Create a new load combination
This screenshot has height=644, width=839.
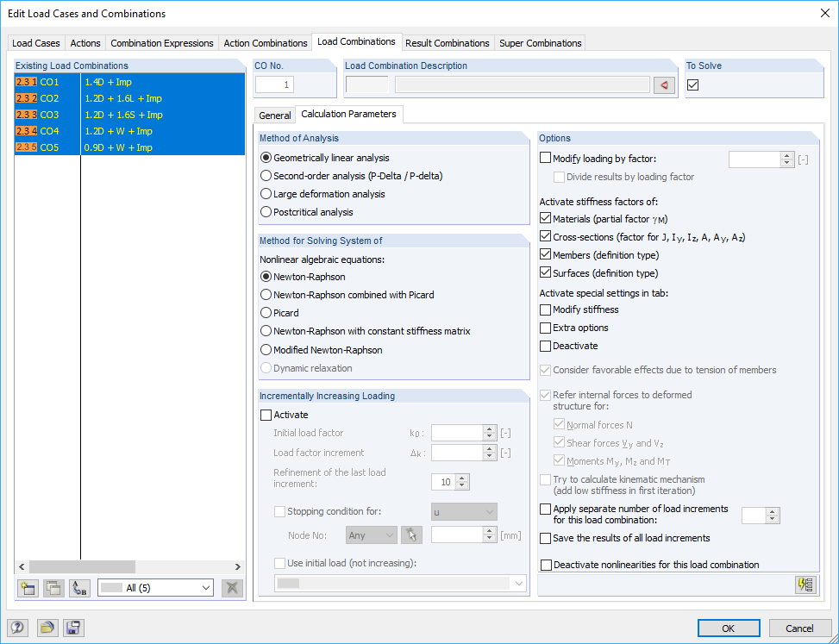pyautogui.click(x=27, y=587)
